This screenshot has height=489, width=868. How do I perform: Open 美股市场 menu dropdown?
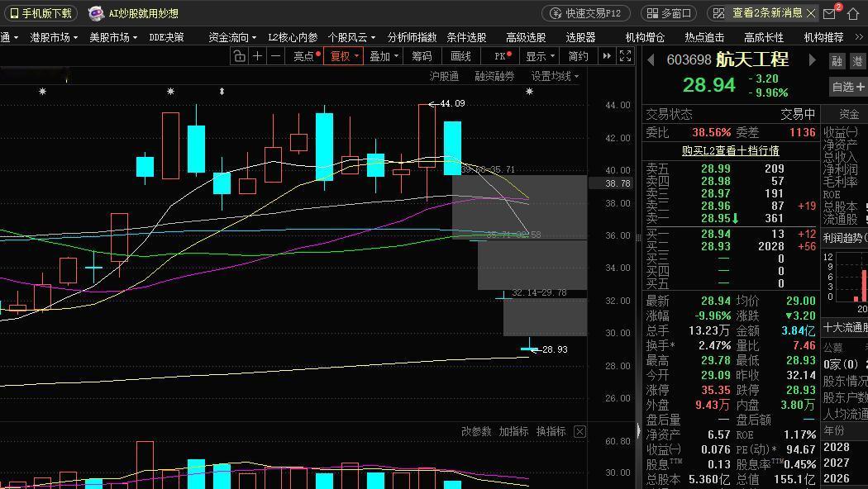113,37
